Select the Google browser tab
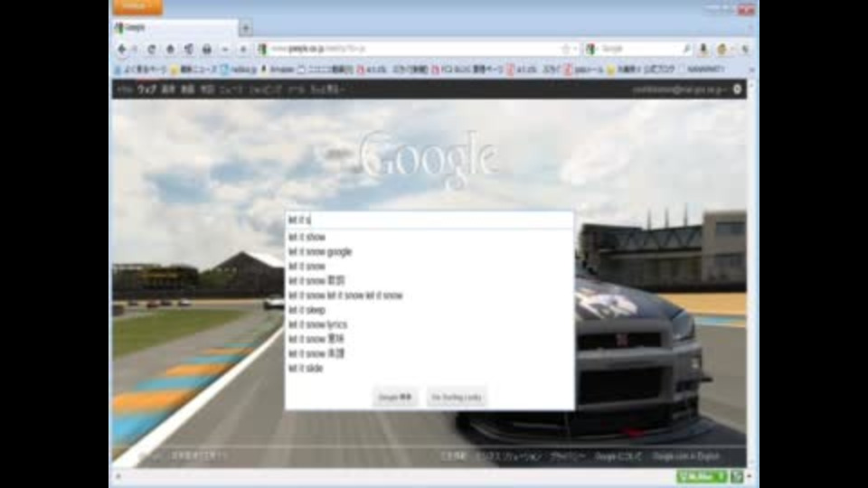 click(175, 27)
